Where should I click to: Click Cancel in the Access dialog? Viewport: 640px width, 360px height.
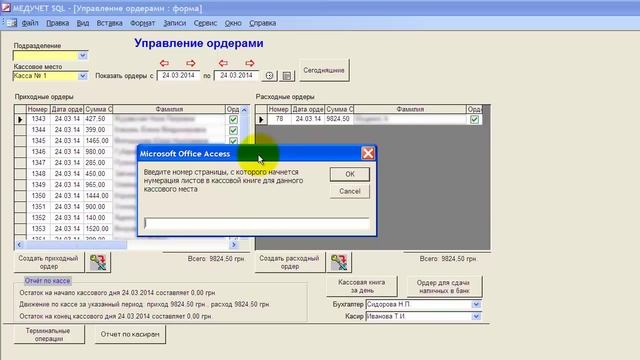tap(350, 191)
